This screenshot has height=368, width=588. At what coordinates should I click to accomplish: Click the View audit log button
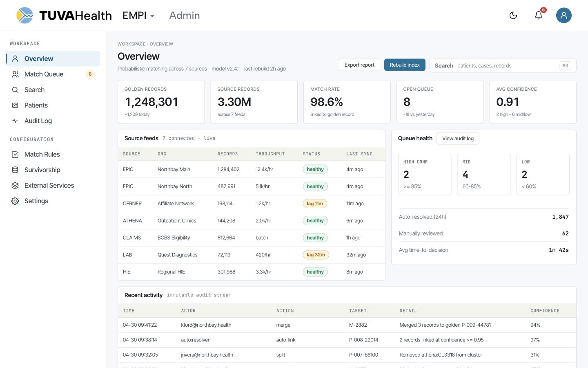point(458,139)
